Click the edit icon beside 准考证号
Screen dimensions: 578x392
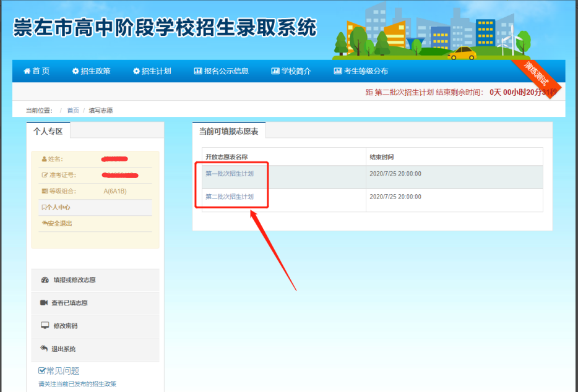45,175
